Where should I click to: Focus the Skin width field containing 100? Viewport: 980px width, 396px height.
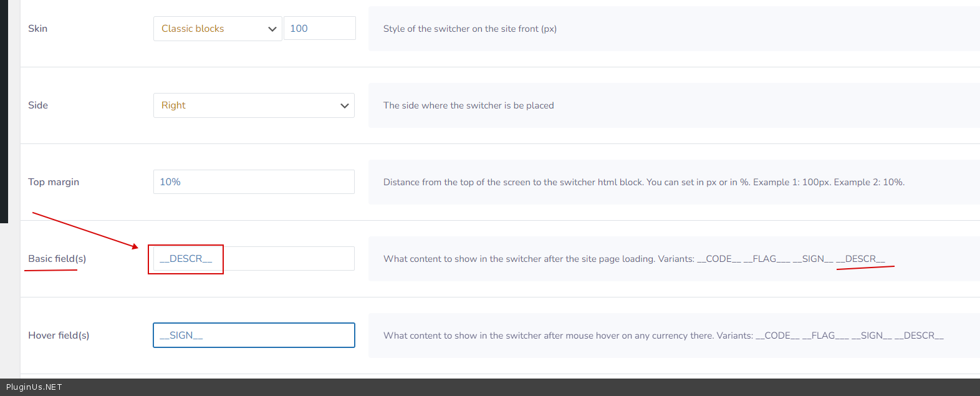pyautogui.click(x=319, y=29)
